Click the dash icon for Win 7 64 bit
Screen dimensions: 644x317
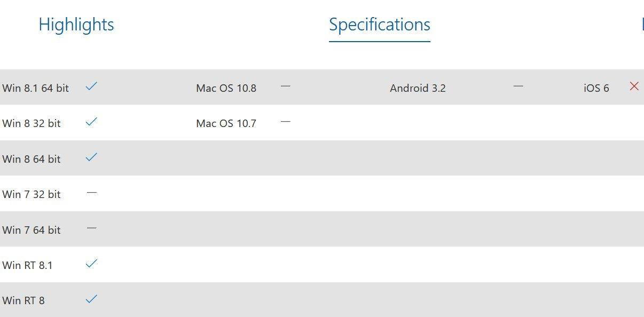pyautogui.click(x=91, y=228)
